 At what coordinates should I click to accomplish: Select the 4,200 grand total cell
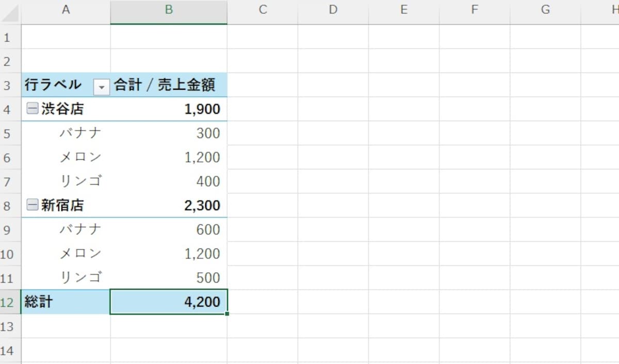pyautogui.click(x=169, y=302)
